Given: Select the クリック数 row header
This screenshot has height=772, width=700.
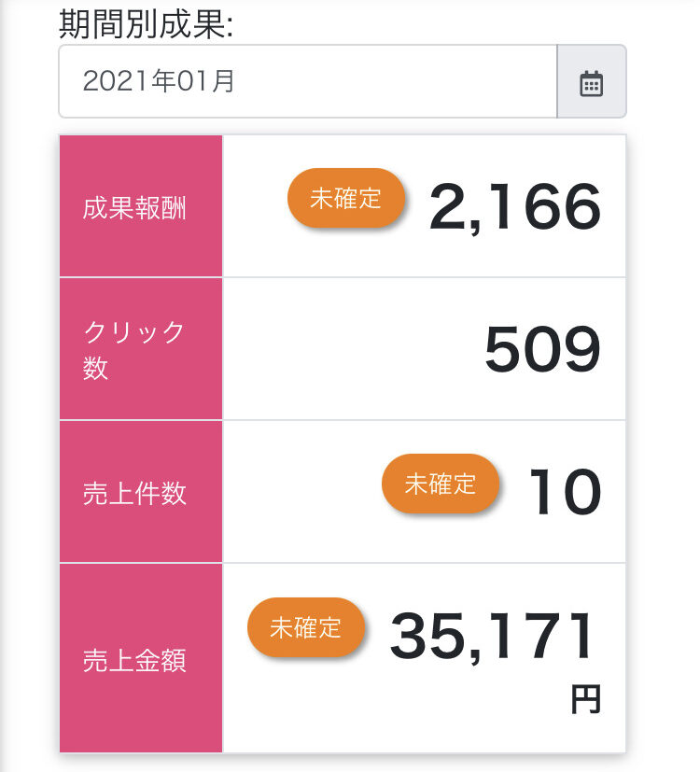Looking at the screenshot, I should (x=141, y=349).
